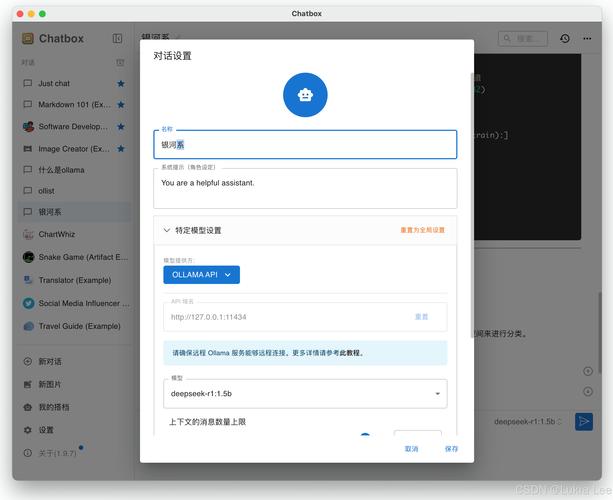Click the send arrow button
This screenshot has height=500, width=613.
click(x=584, y=421)
